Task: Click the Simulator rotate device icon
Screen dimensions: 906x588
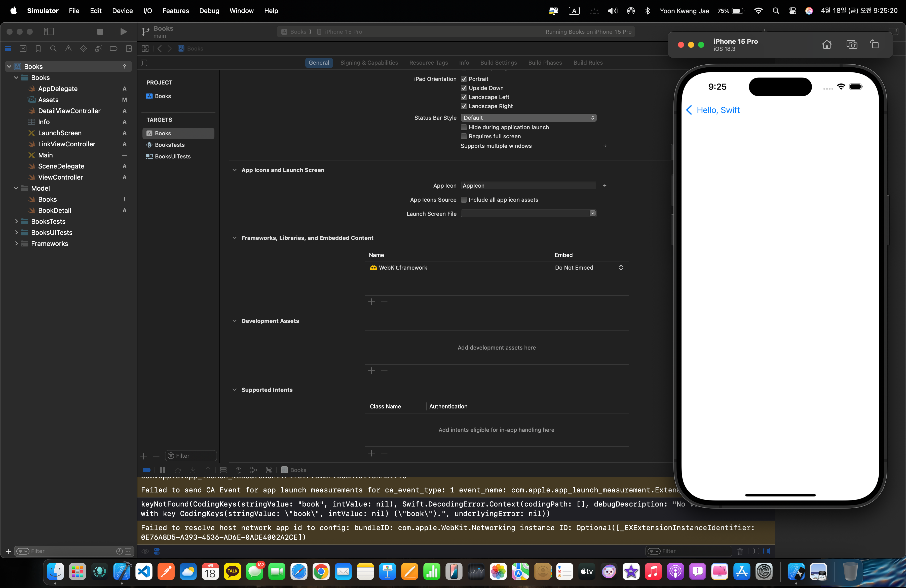Action: pyautogui.click(x=875, y=45)
